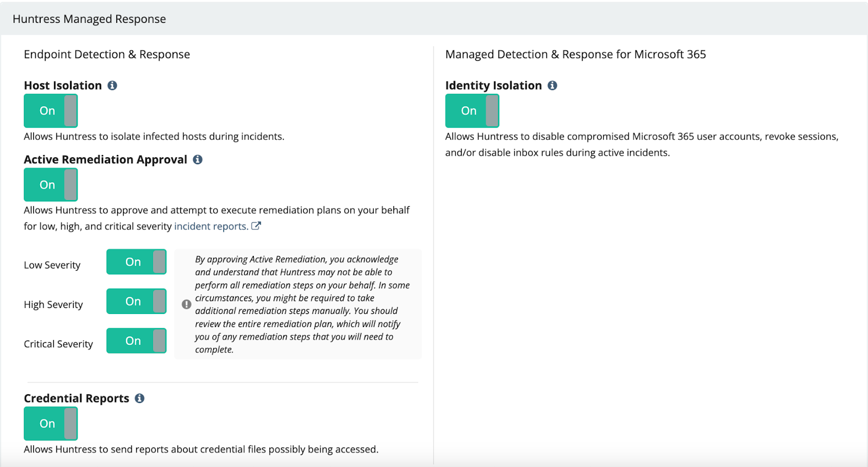Click the exclamation warning icon beside the disclaimer

coord(186,304)
